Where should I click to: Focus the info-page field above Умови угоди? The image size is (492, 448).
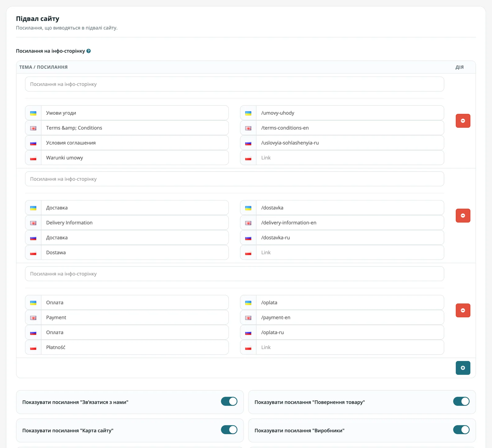[234, 84]
